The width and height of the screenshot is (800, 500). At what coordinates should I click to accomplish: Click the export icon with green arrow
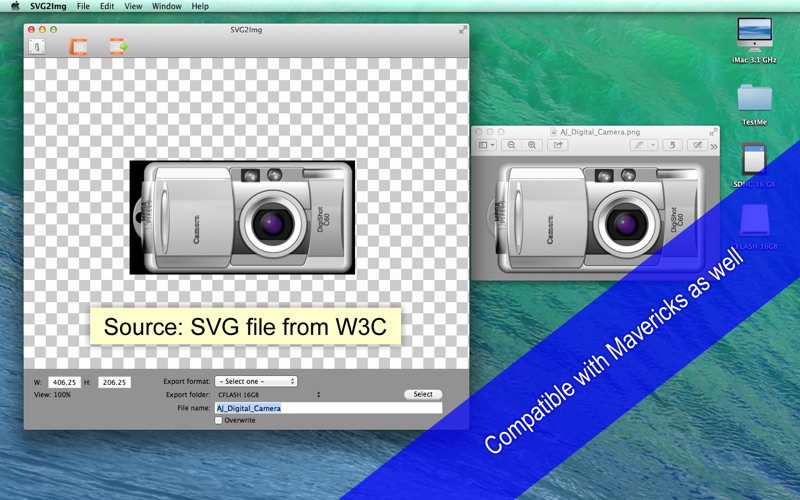[x=118, y=46]
